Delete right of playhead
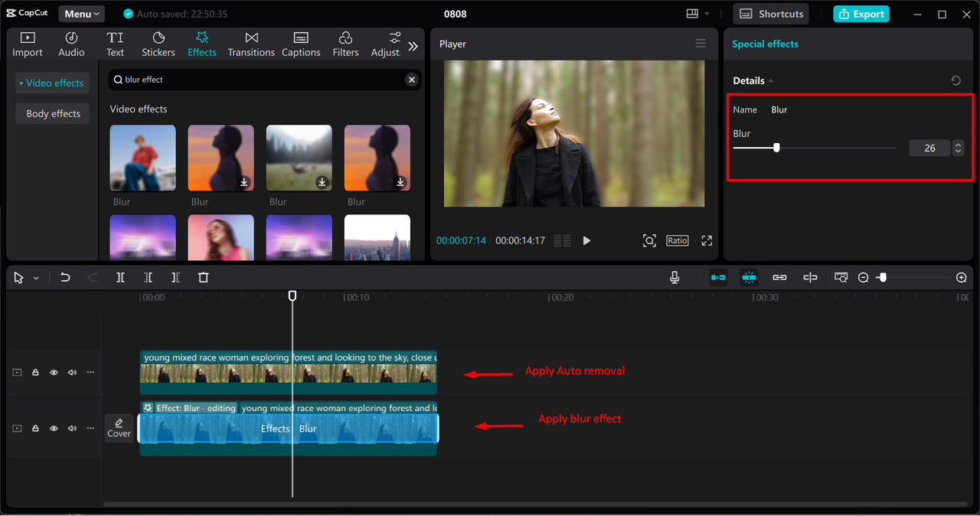This screenshot has height=516, width=980. (175, 277)
